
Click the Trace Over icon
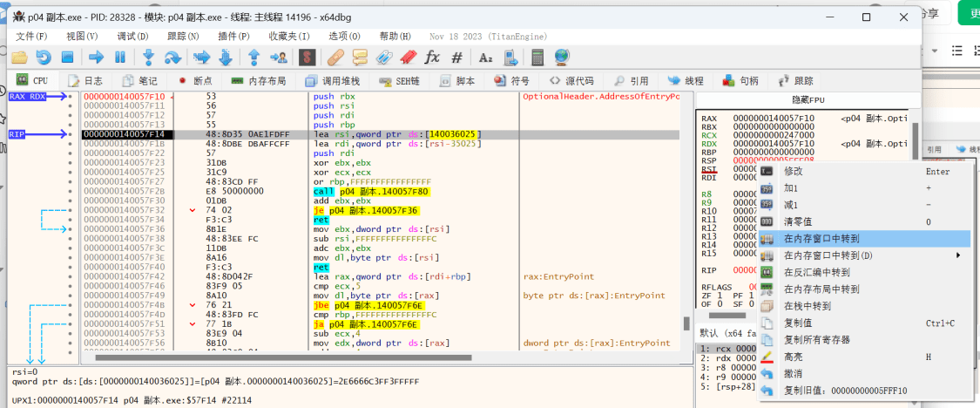pos(225,58)
